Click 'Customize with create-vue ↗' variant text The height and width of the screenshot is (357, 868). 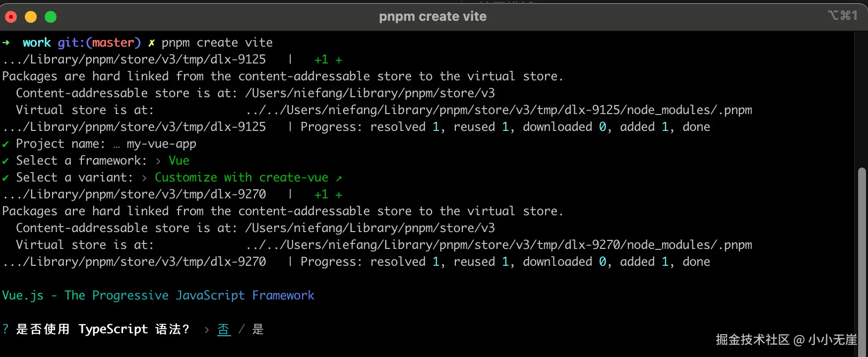click(248, 178)
